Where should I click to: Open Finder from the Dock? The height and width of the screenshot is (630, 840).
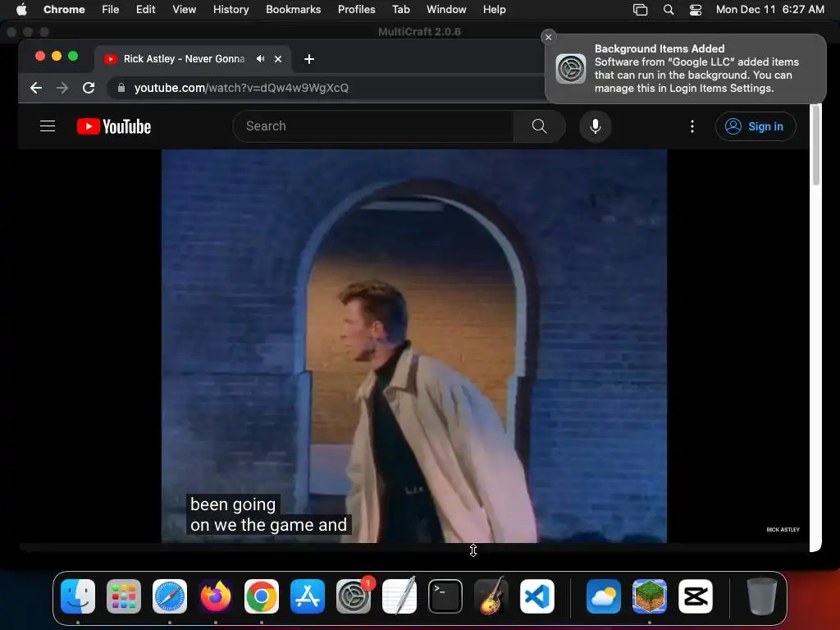[x=78, y=596]
